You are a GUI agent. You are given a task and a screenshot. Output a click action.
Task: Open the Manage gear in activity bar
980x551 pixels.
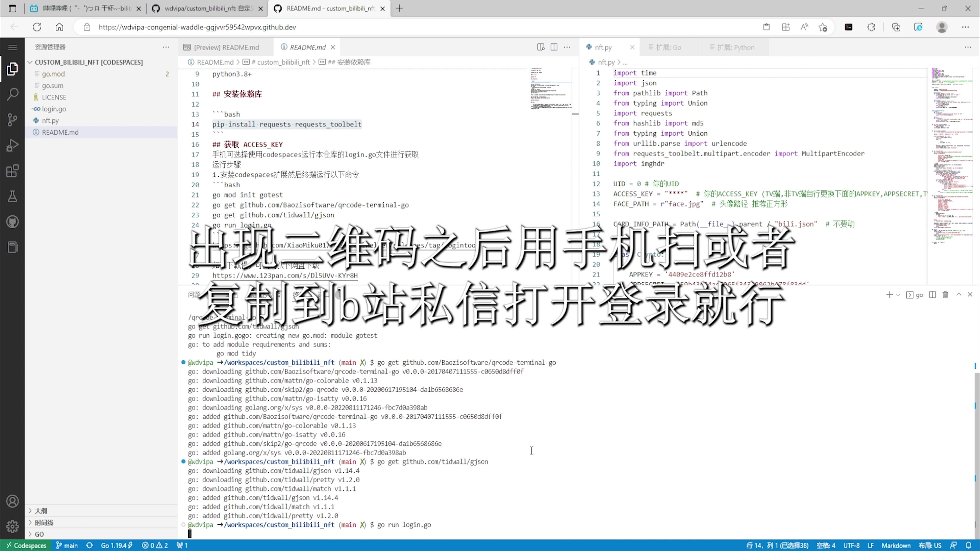coord(12,527)
